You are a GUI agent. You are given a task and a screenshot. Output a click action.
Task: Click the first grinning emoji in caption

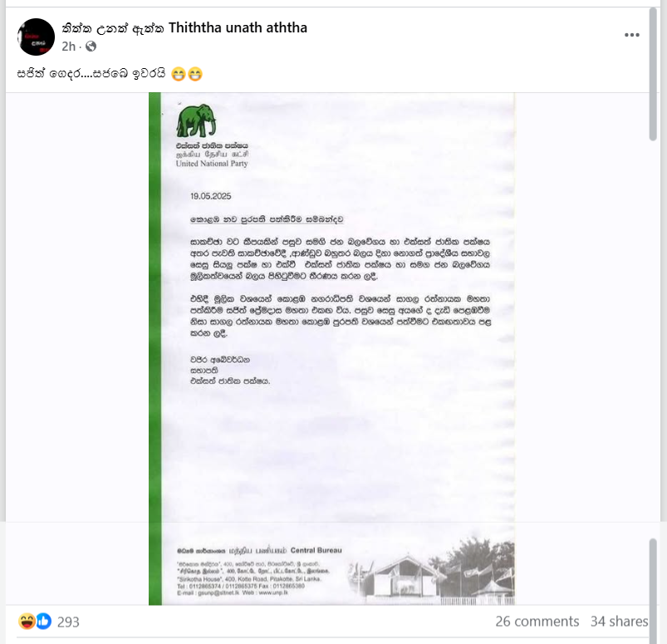tap(179, 74)
